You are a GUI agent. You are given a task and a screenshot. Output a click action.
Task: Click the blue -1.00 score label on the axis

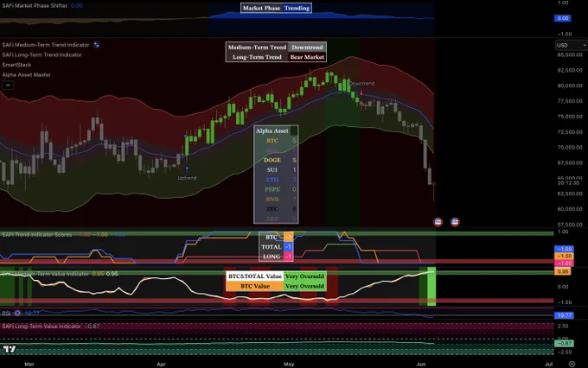[564, 249]
